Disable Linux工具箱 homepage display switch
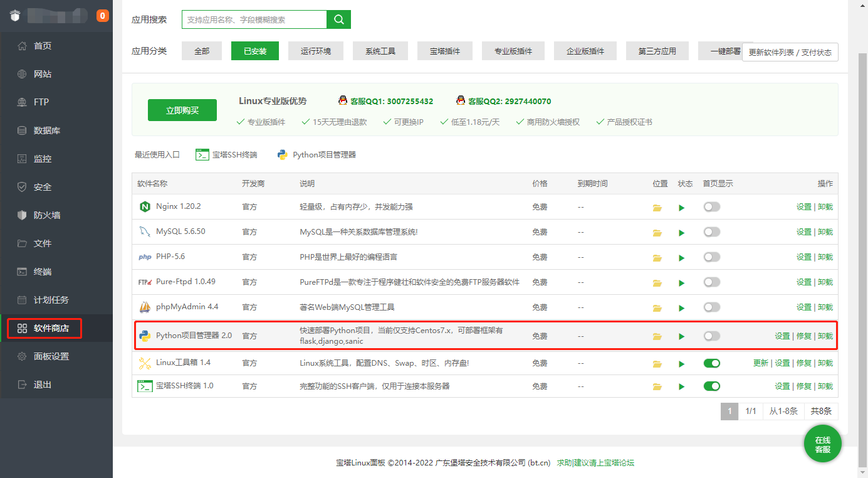The width and height of the screenshot is (868, 478). [711, 363]
